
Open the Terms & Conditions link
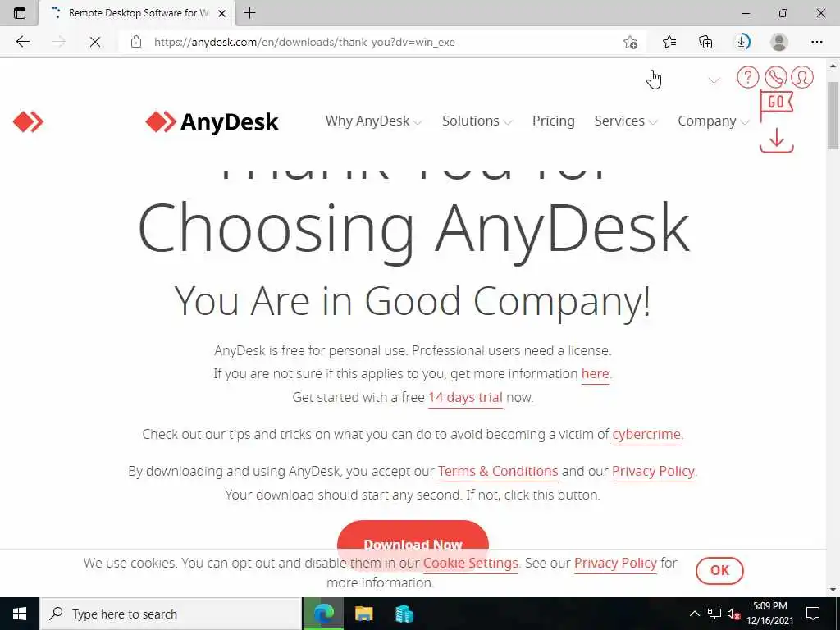click(x=498, y=472)
